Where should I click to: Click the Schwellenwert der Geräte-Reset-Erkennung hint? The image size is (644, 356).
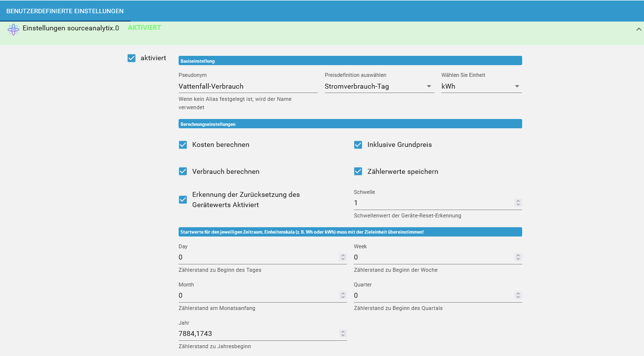click(408, 215)
